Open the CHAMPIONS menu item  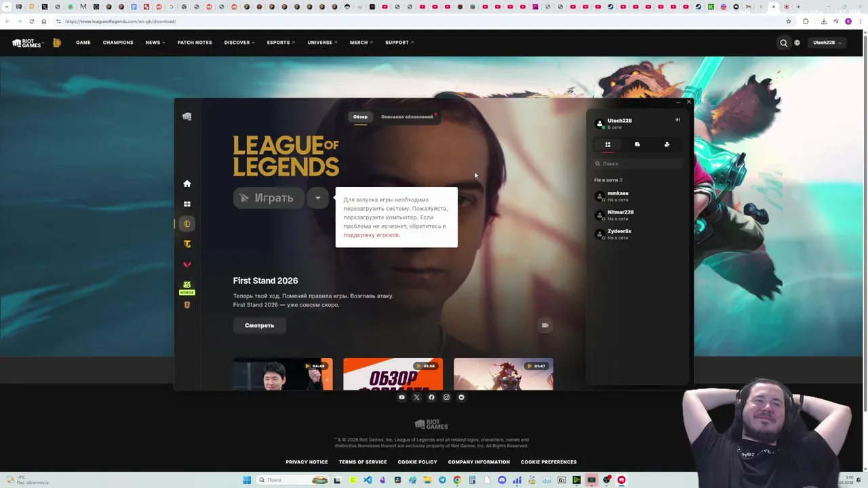pos(118,43)
